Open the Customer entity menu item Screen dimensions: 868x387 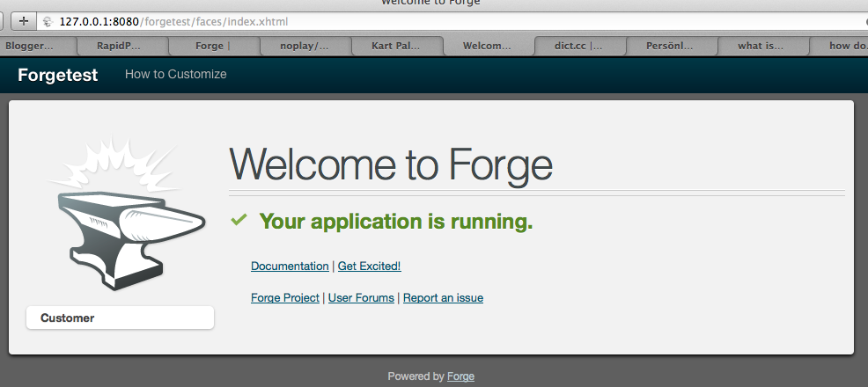pos(120,318)
